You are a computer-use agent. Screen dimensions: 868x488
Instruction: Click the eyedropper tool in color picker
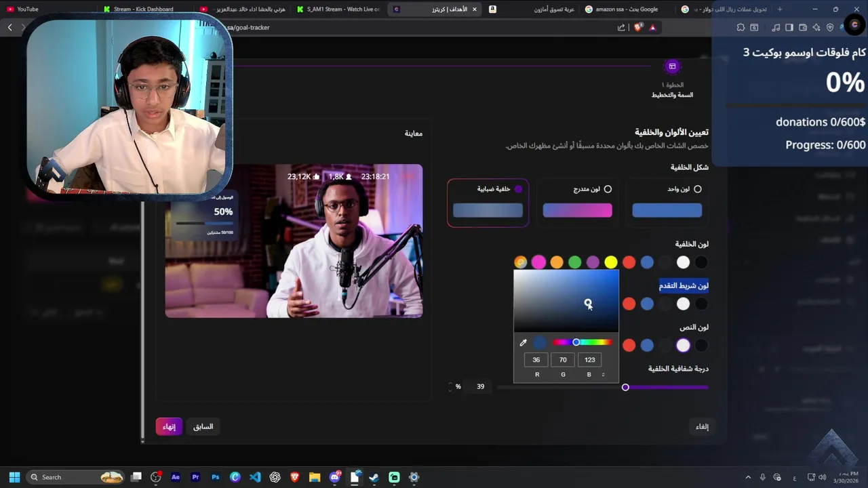pos(523,343)
